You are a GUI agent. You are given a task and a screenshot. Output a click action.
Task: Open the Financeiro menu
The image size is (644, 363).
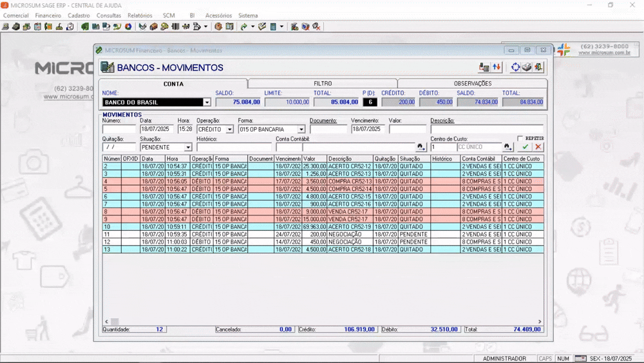click(x=48, y=15)
